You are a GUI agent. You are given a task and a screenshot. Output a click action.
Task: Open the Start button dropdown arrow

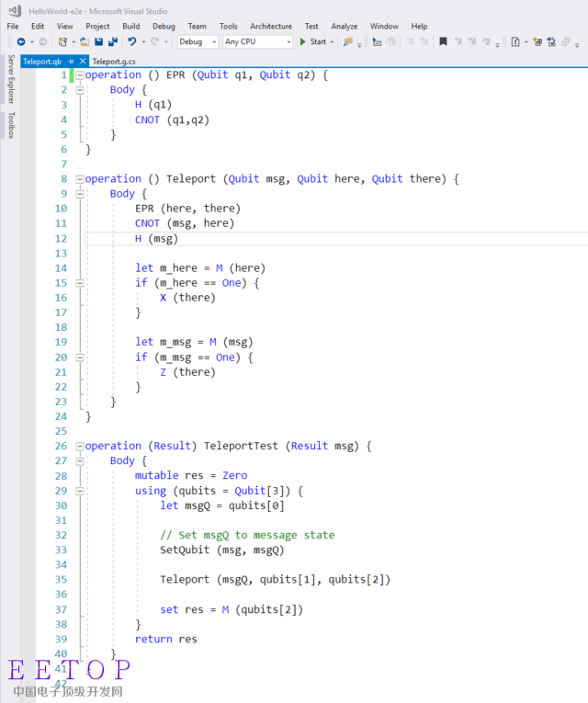pos(332,42)
